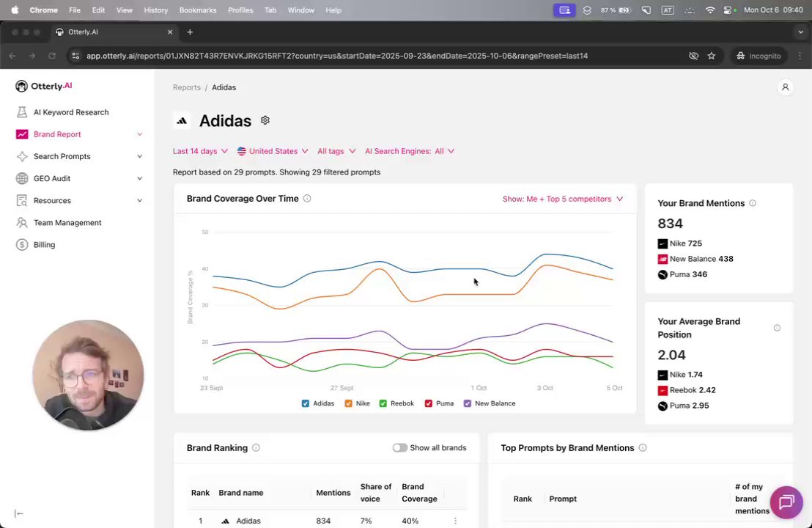Bookmark this page with the star icon
Image resolution: width=812 pixels, height=528 pixels.
(x=711, y=56)
